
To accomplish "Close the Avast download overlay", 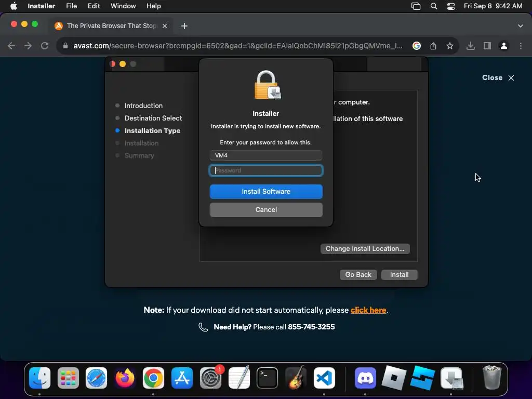I will (x=498, y=78).
